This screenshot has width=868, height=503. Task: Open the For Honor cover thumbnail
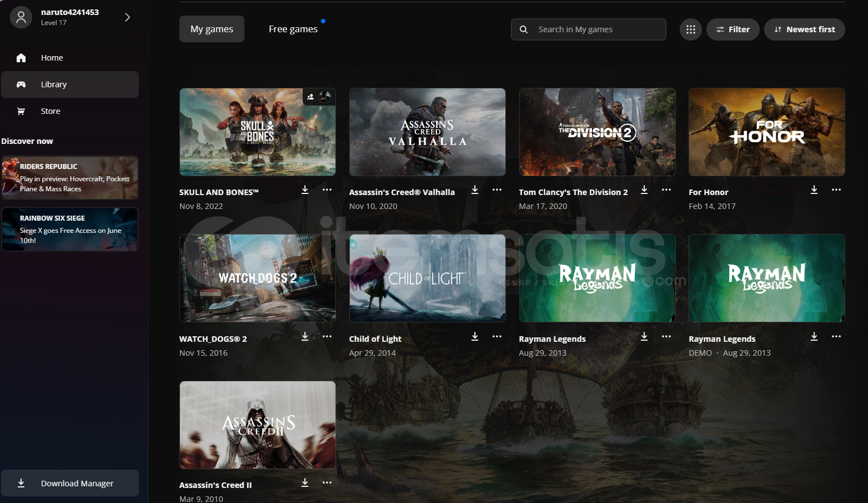(767, 132)
